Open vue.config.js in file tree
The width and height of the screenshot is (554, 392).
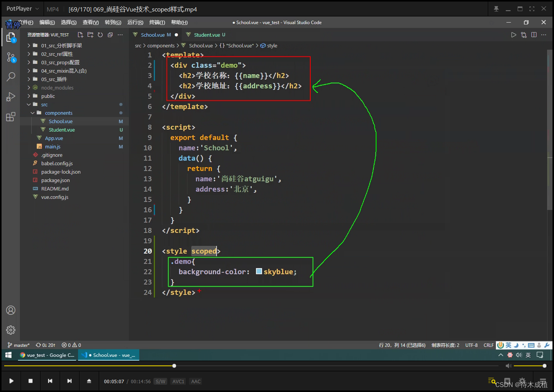(55, 197)
